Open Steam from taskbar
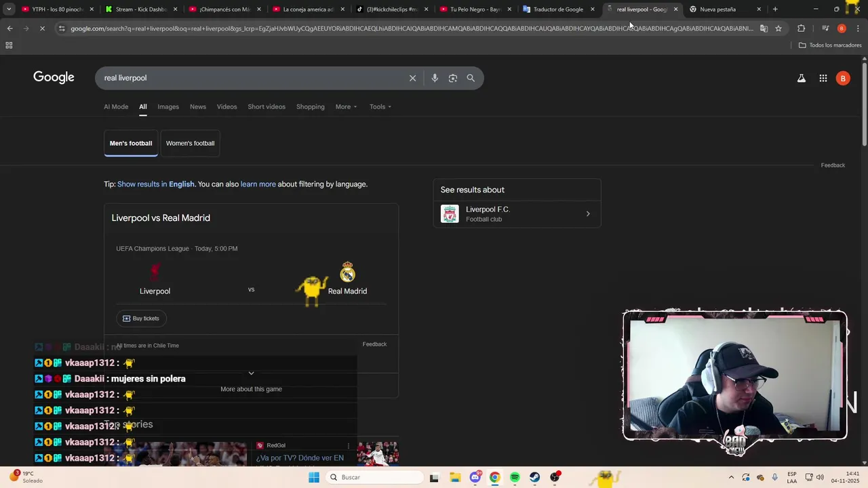Viewport: 868px width, 488px height. [x=535, y=477]
